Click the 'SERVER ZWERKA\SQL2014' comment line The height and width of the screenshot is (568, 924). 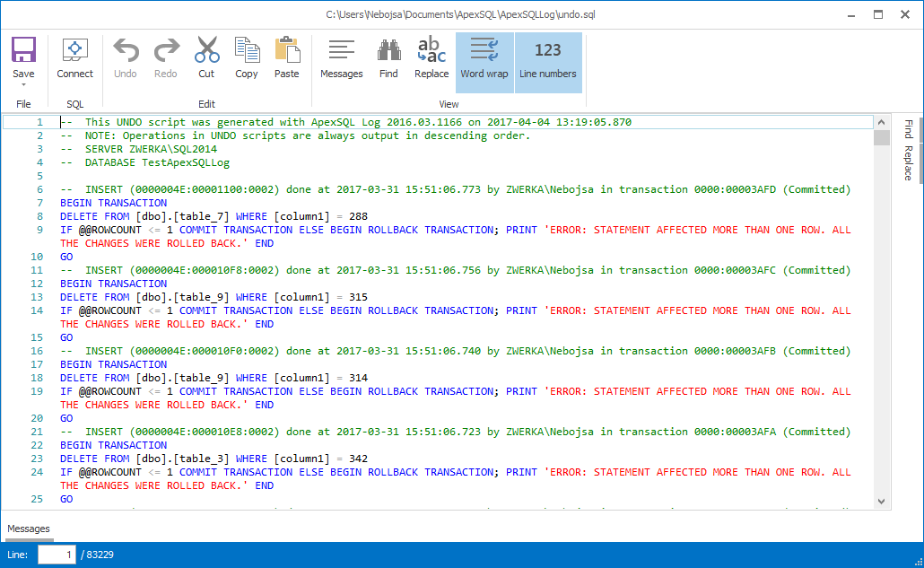[138, 149]
